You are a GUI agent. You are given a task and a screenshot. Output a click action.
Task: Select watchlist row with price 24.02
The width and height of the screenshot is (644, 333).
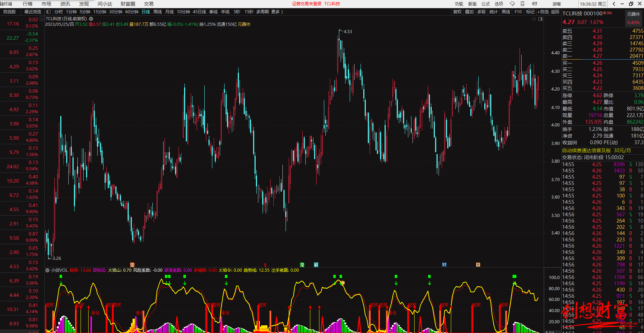coord(20,166)
